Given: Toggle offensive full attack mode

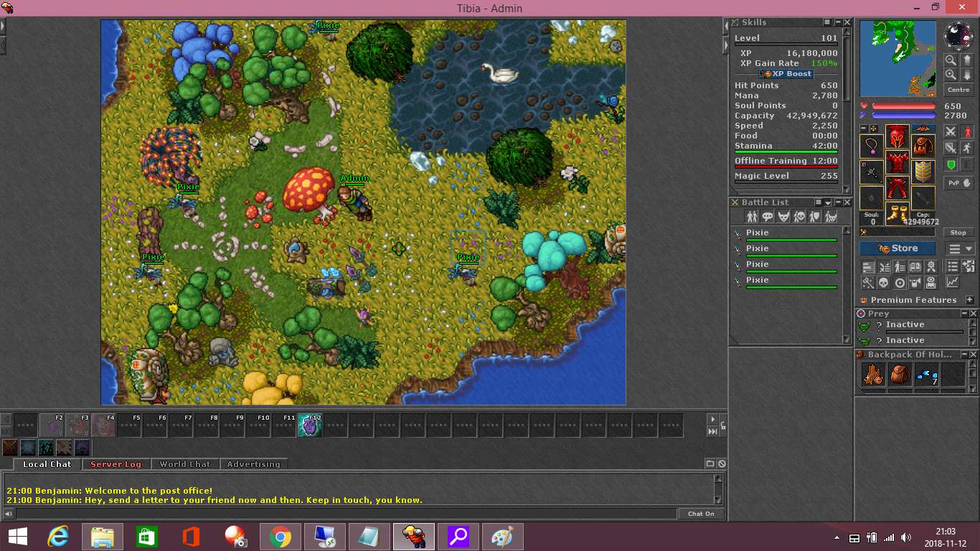Looking at the screenshot, I should [951, 131].
